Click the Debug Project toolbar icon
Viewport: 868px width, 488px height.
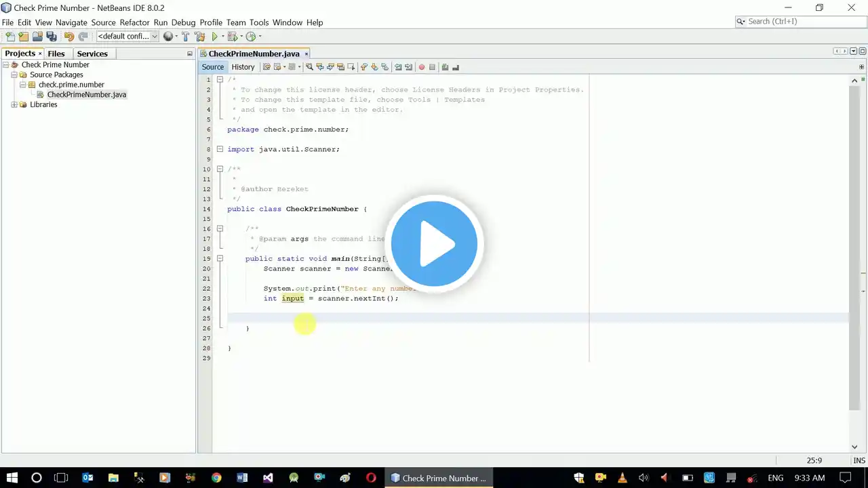(x=233, y=37)
